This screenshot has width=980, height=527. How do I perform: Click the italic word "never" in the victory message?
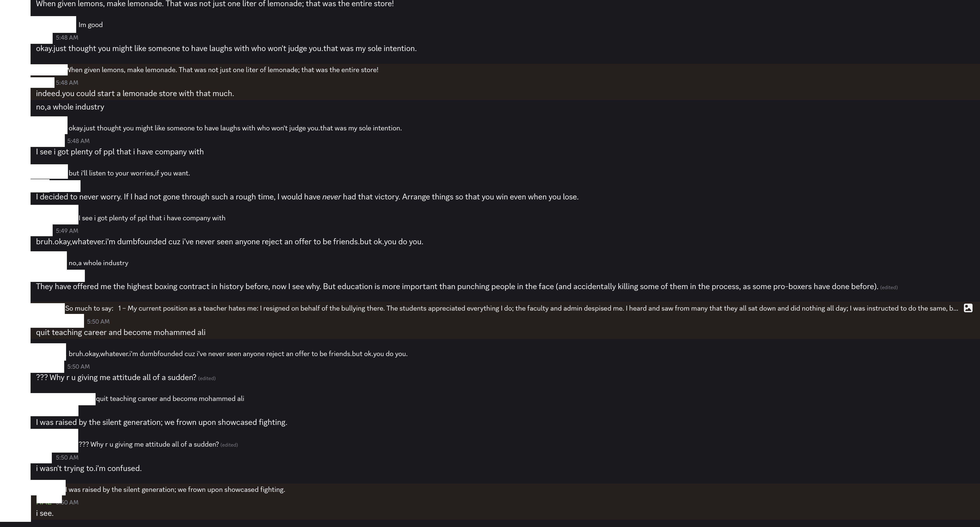[331, 197]
